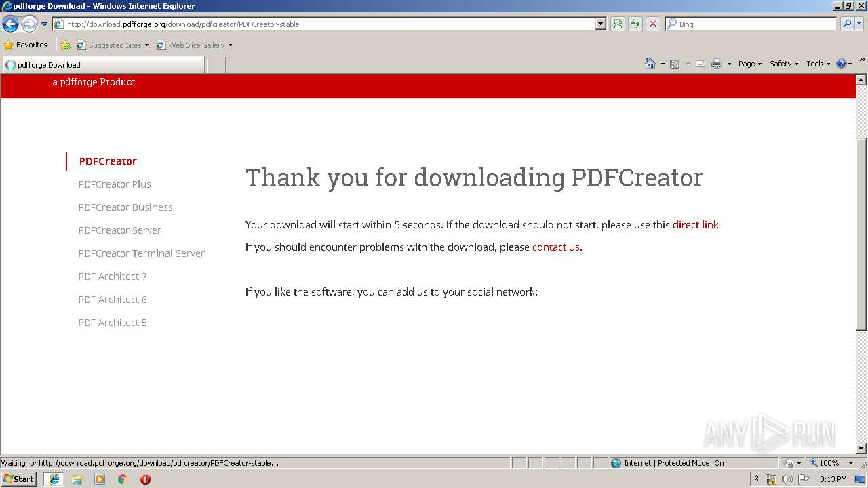The width and height of the screenshot is (868, 488).
Task: Select PDFCreator in the sidebar
Action: pyautogui.click(x=108, y=161)
